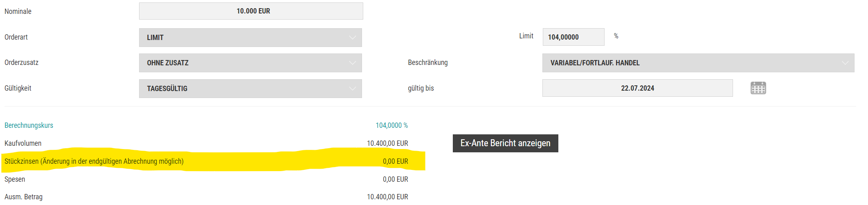
Task: Click the chevron arrow on Gültigkeit dropdown
Action: point(352,89)
